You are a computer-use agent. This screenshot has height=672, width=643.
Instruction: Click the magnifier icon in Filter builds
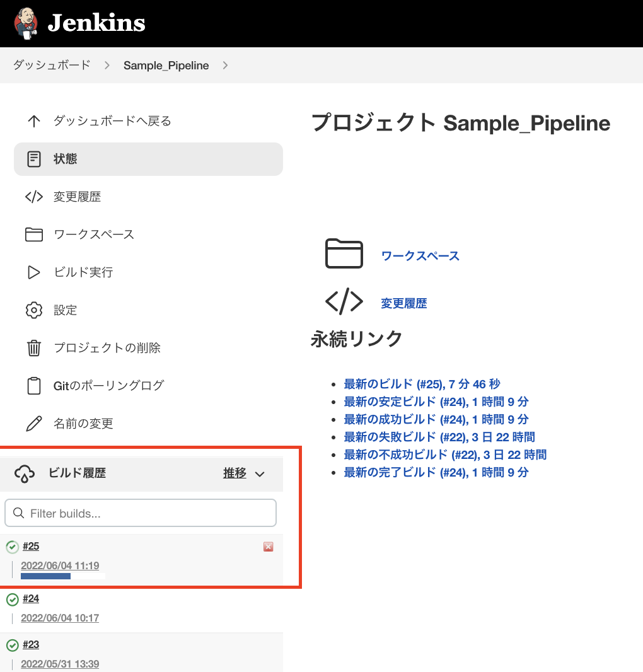tap(18, 513)
